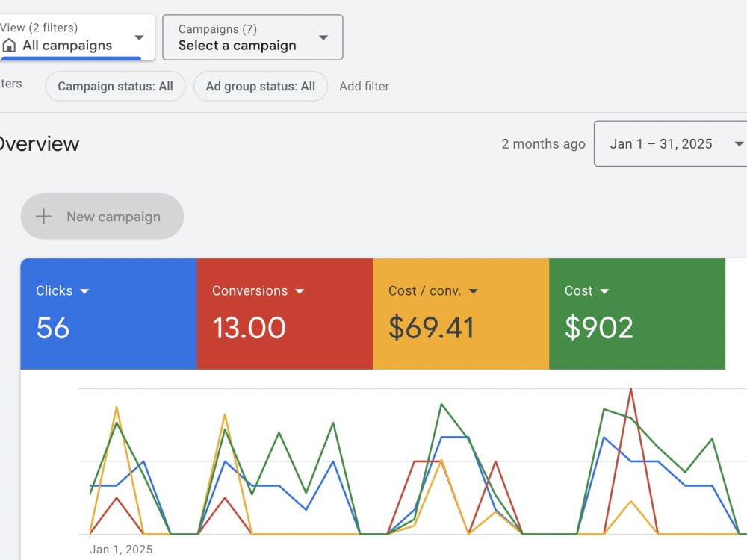Click the Add filter link
Screen dimensions: 747x560
(365, 86)
